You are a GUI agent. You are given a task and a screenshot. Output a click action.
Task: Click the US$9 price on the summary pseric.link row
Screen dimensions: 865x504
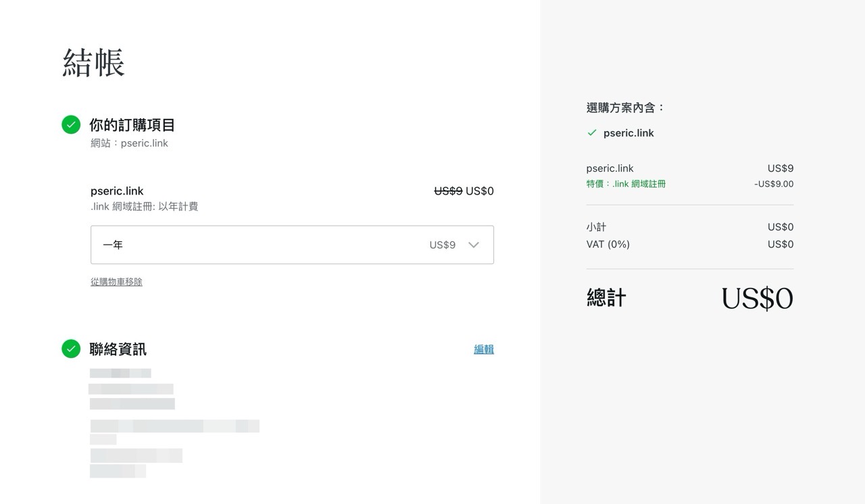(781, 168)
